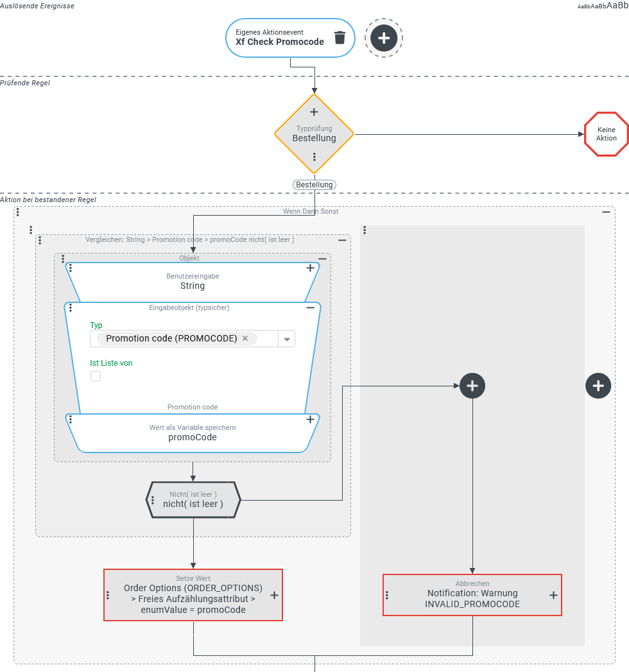The image size is (629, 672).
Task: Open drag handle menu of Setze Wert
Action: 108,595
